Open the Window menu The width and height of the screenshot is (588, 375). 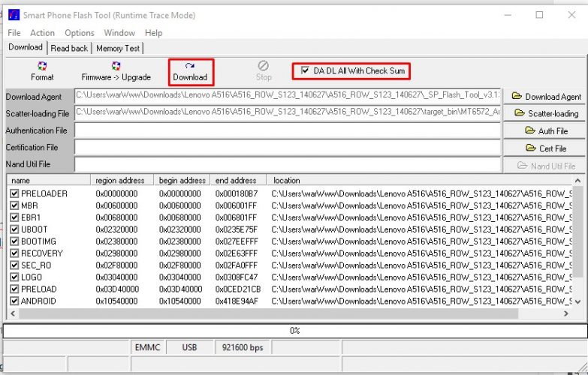click(x=119, y=33)
